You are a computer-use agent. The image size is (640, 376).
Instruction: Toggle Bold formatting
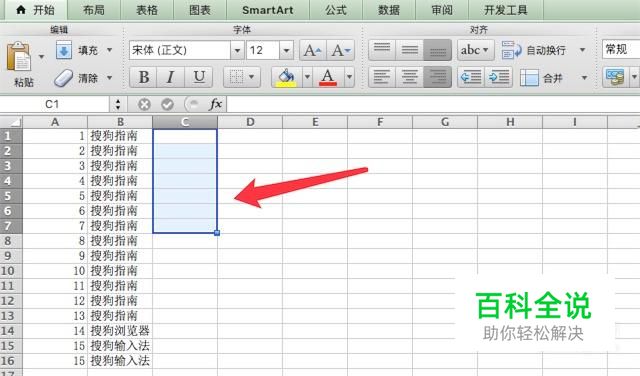(144, 77)
